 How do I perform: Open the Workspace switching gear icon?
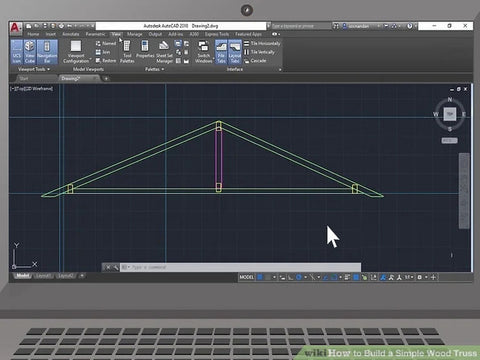[419, 277]
